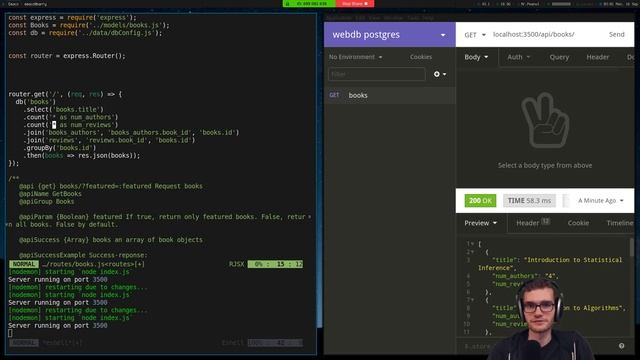Click the create request plus icon
Image resolution: width=640 pixels, height=360 pixels.
440,74
